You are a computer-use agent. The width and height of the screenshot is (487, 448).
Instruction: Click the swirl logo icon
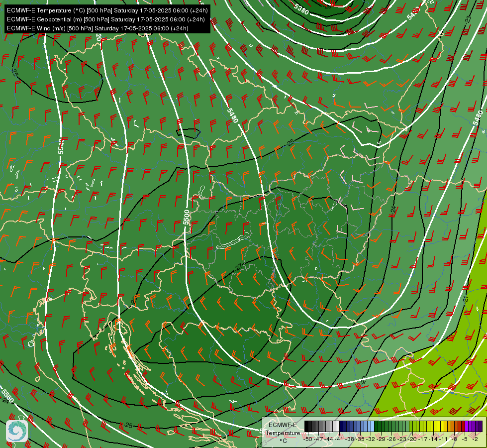(x=17, y=431)
